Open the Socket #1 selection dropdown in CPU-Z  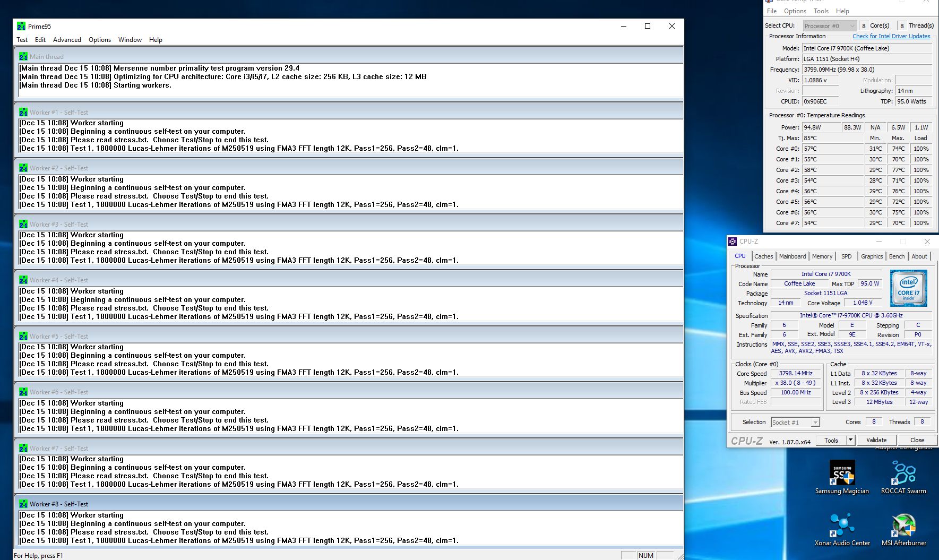[795, 423]
